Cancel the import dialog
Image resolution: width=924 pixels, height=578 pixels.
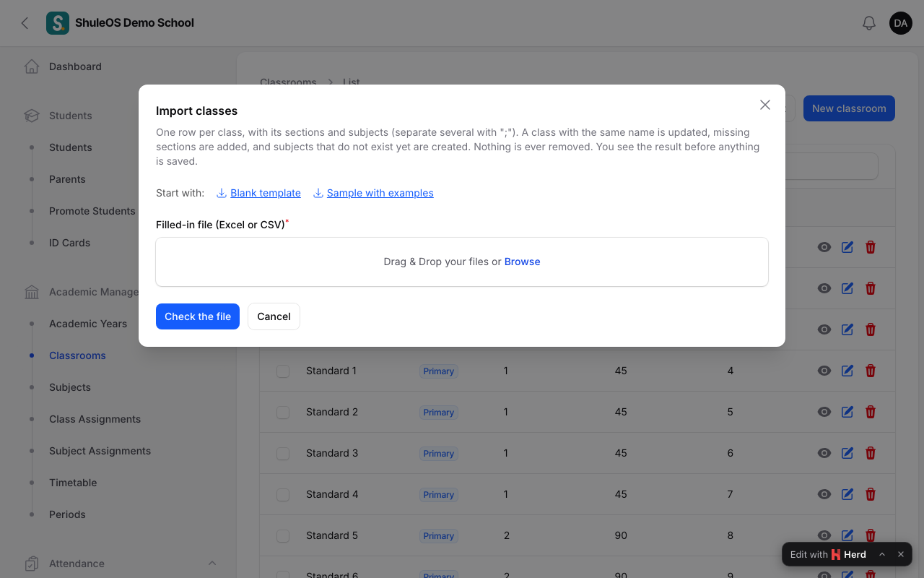coord(274,316)
